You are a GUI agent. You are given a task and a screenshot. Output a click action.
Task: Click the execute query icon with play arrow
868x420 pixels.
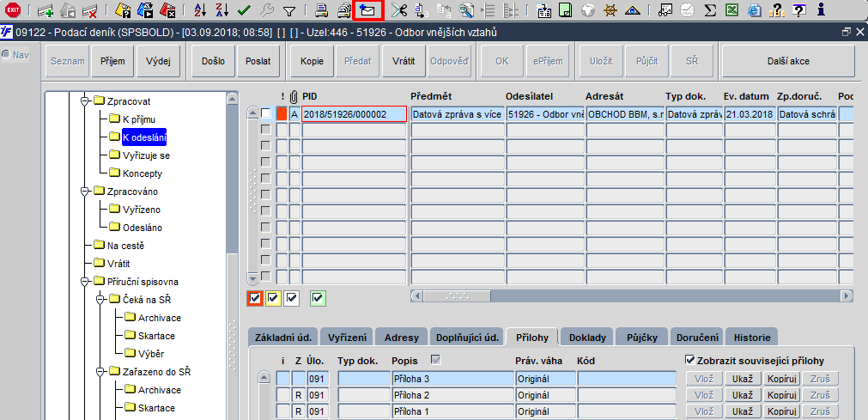145,9
